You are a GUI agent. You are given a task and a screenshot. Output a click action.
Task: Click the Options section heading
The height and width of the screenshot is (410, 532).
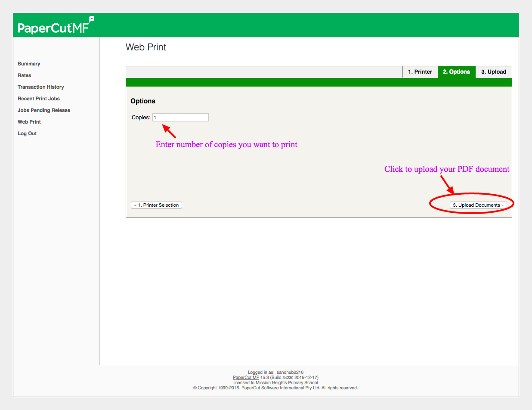coord(143,101)
